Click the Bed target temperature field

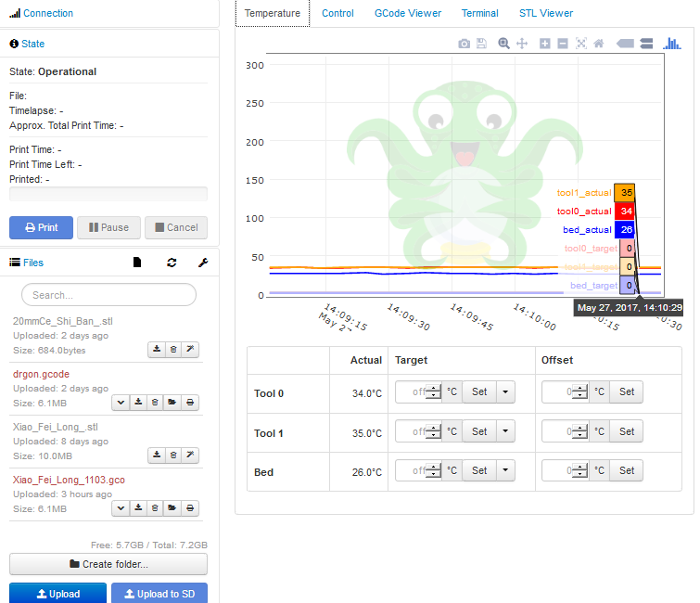pyautogui.click(x=418, y=470)
